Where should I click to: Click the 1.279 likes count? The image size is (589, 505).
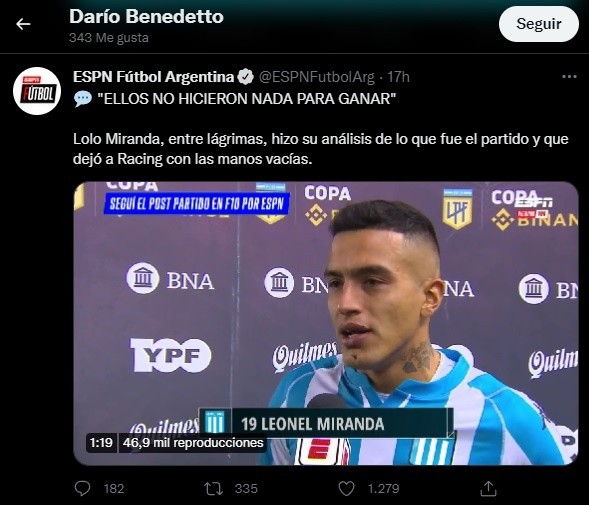383,488
